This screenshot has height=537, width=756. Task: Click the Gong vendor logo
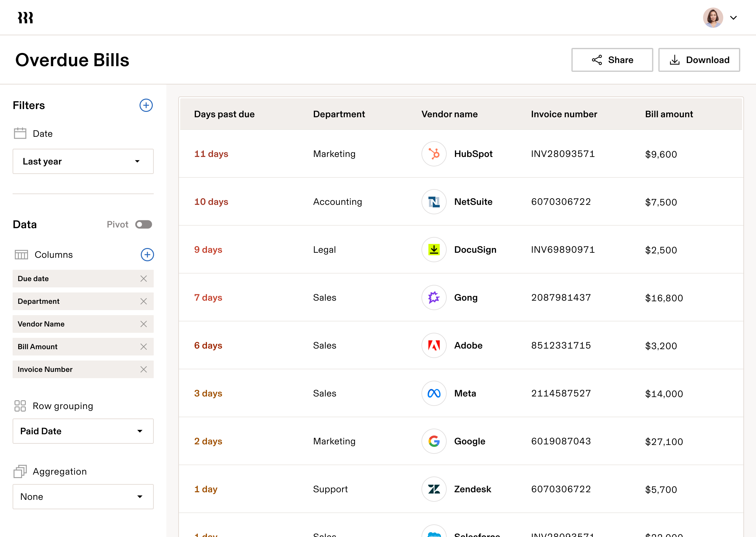433,297
